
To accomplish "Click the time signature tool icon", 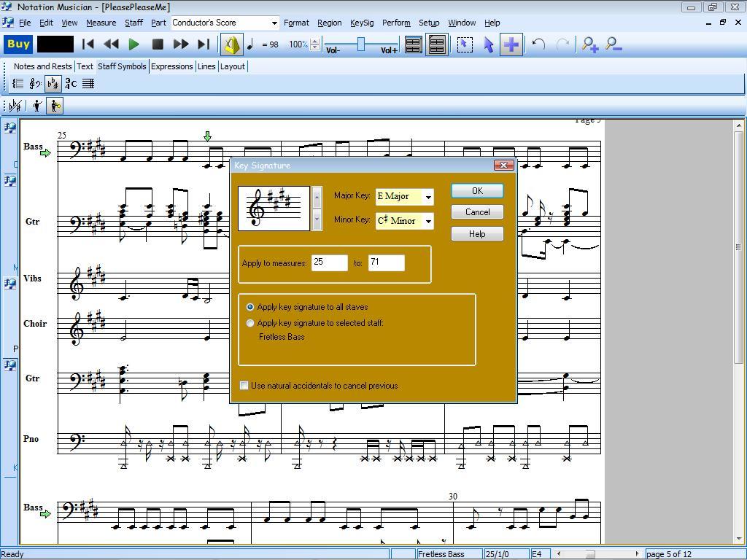I will click(71, 83).
